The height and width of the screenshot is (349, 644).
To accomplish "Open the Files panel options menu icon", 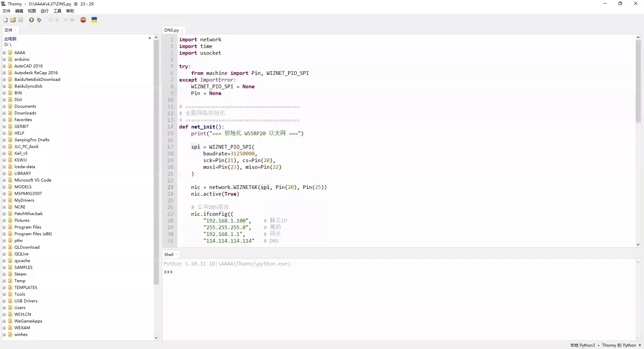I will [x=150, y=38].
